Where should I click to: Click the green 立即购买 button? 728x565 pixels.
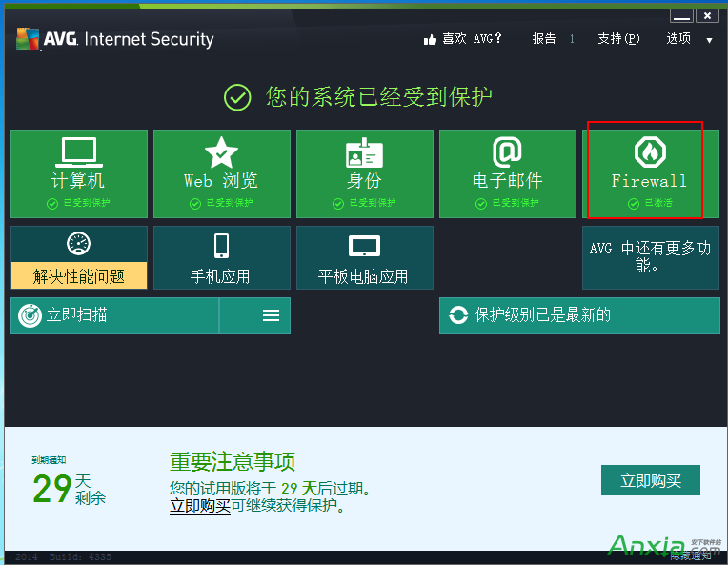pyautogui.click(x=651, y=480)
